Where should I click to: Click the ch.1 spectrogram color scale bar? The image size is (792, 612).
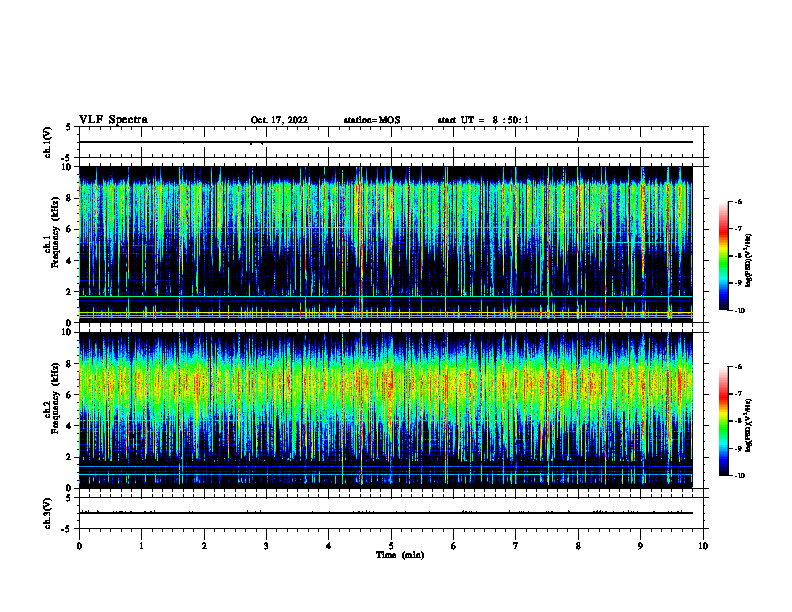tap(724, 256)
